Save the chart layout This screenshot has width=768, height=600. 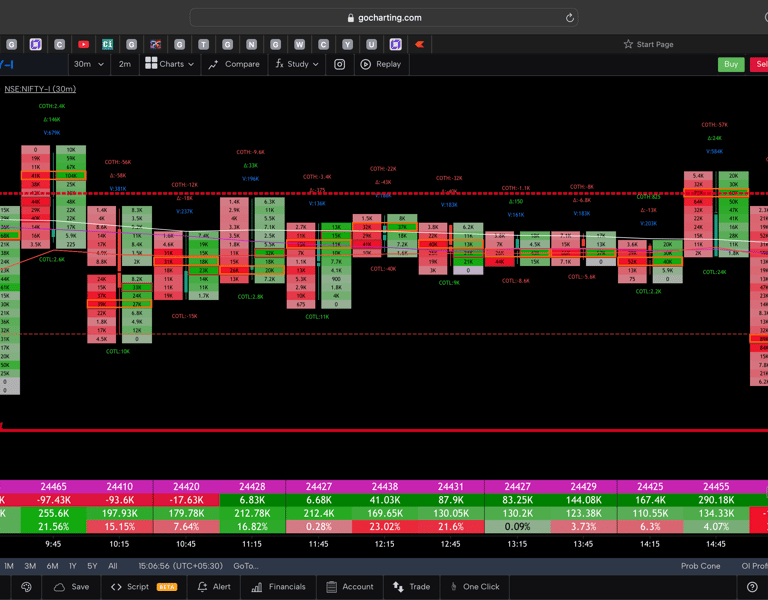click(72, 587)
